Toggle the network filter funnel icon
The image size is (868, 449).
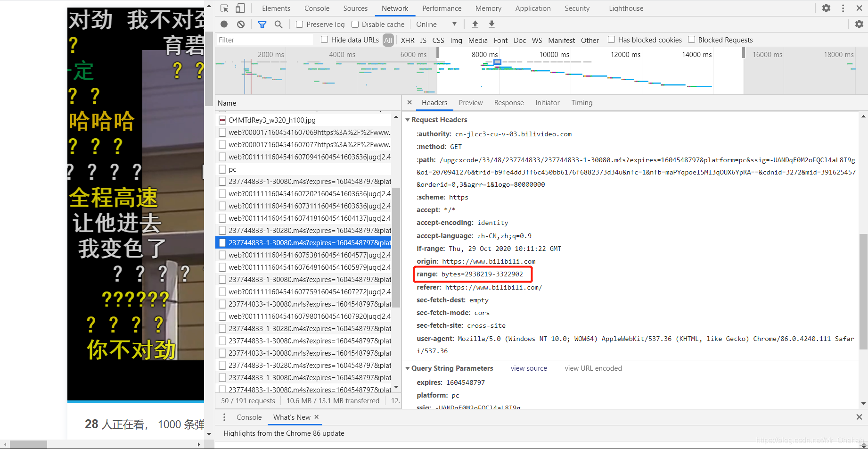coord(262,24)
